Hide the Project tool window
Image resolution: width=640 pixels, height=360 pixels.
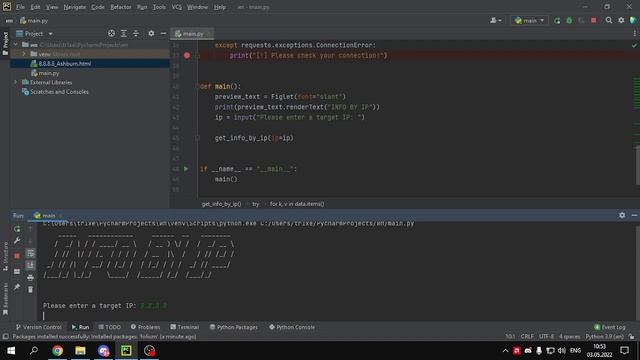[x=163, y=33]
